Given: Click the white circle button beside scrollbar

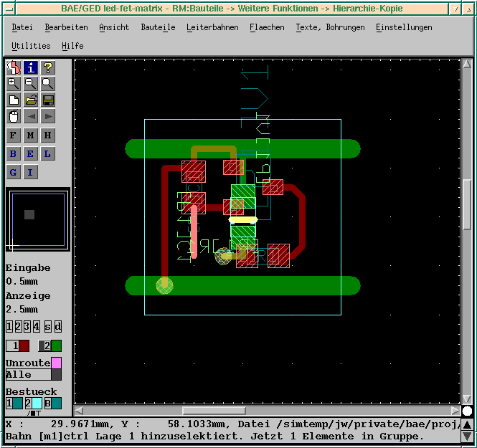Looking at the screenshot, I should point(467,411).
